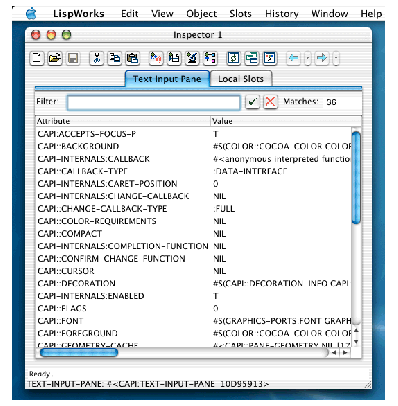Screen dimensions: 398x406
Task: Click the TEXT-INPUT-PANE status line text
Action: coord(148,384)
